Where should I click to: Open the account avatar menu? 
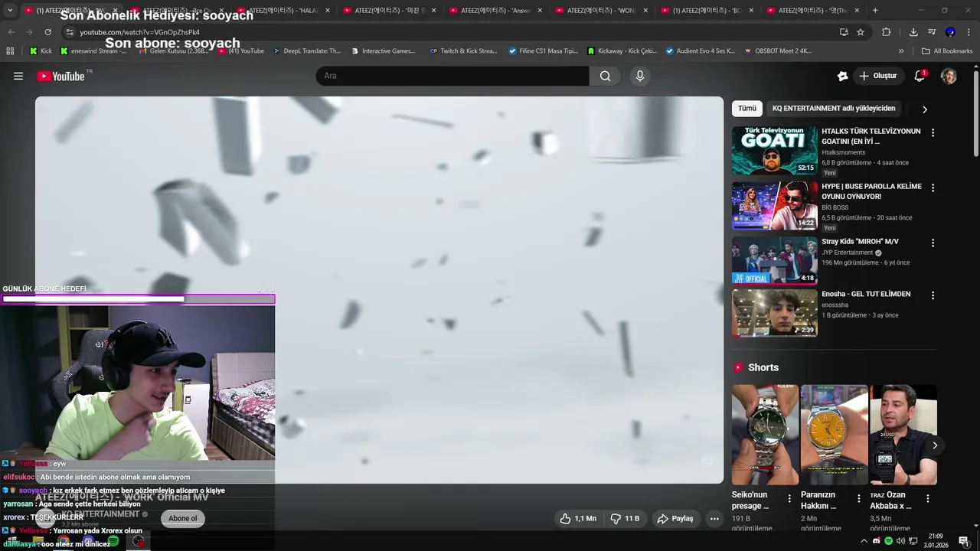pyautogui.click(x=949, y=76)
